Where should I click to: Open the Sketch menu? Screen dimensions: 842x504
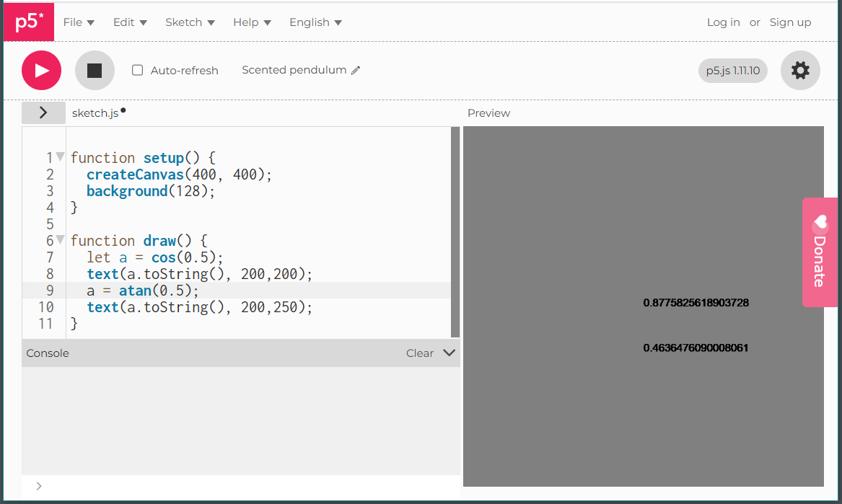pyautogui.click(x=190, y=22)
